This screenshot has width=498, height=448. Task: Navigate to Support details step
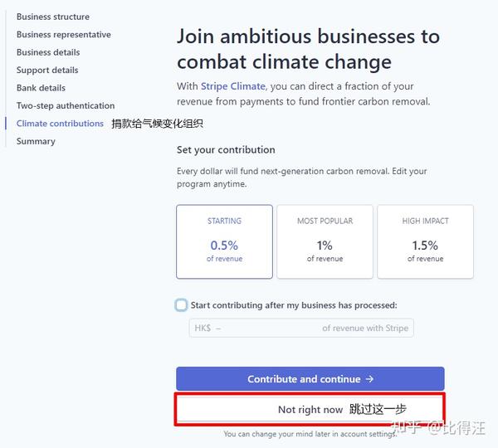[47, 71]
